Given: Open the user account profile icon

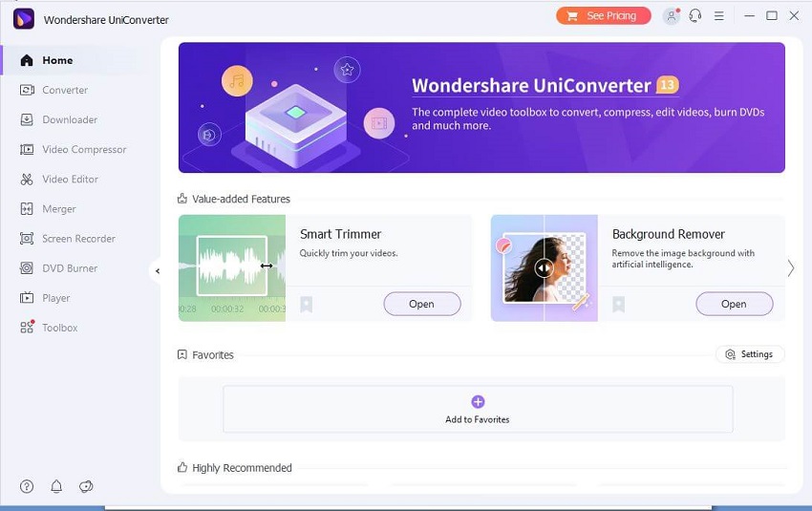Looking at the screenshot, I should pyautogui.click(x=672, y=16).
